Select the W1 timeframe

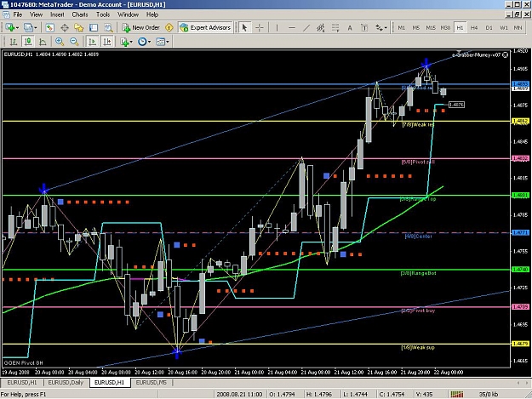pyautogui.click(x=504, y=28)
